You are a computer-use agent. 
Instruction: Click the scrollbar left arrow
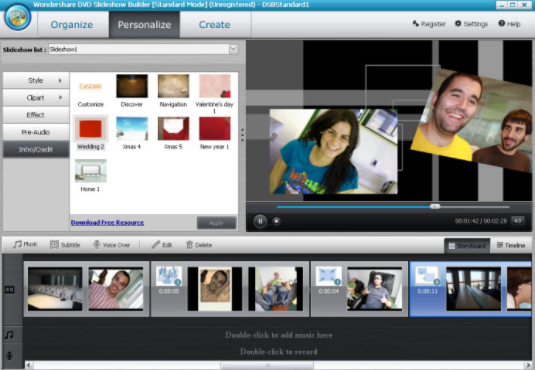pos(29,365)
